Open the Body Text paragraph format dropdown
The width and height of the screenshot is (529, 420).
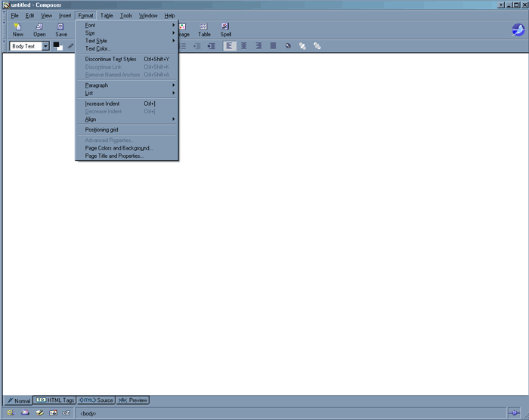pyautogui.click(x=45, y=46)
